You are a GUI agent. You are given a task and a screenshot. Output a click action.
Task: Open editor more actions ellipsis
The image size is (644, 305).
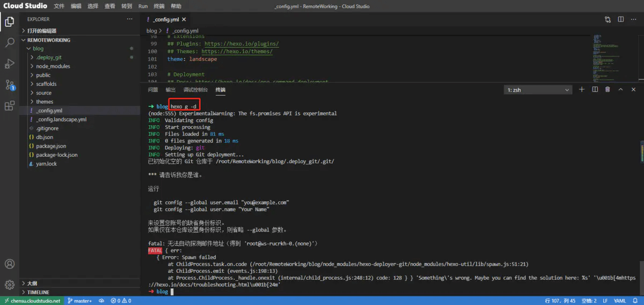click(634, 19)
